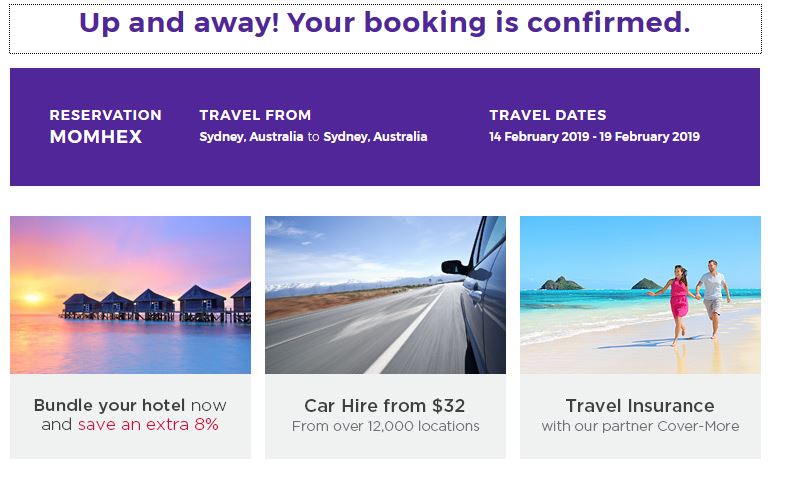Screen dimensions: 793x485
Task: Click 'From over 12,000 locations' subtitle
Action: (x=385, y=426)
